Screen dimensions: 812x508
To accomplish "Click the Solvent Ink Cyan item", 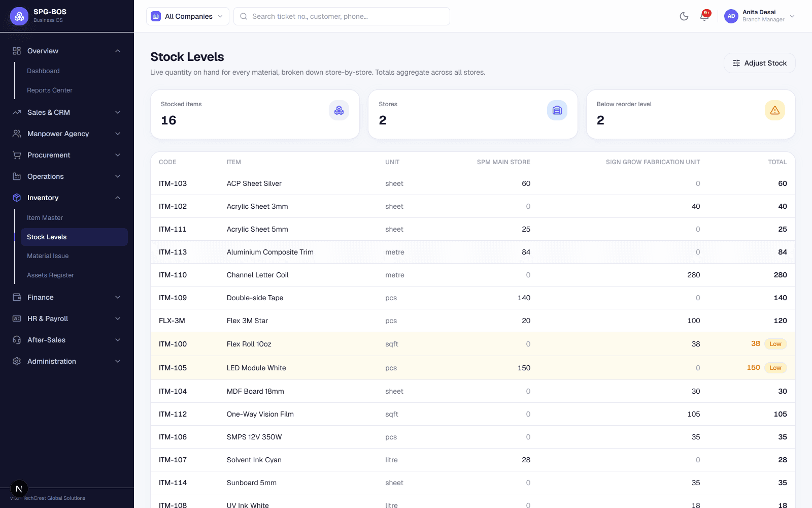I will pyautogui.click(x=254, y=460).
